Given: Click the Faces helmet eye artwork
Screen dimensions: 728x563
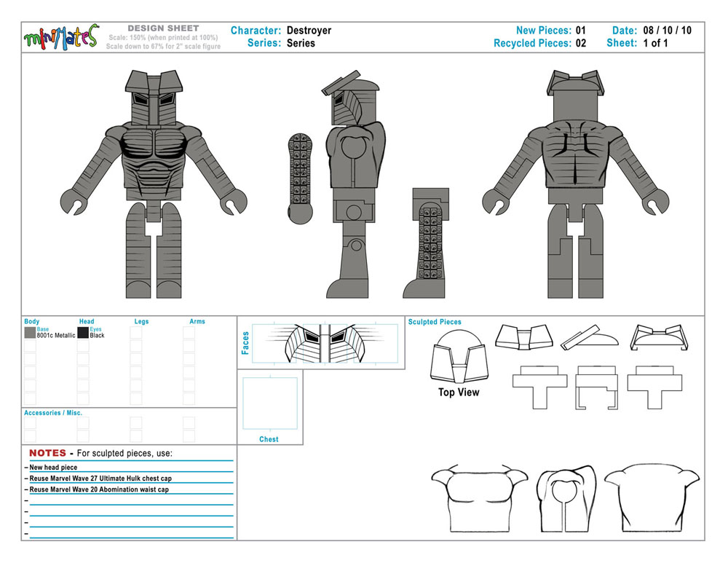Looking at the screenshot, I should click(324, 343).
